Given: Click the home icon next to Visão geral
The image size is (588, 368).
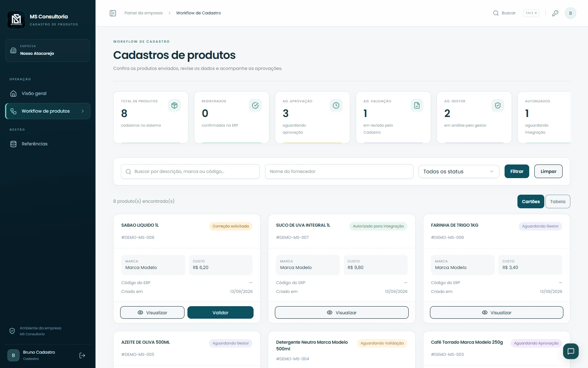Looking at the screenshot, I should tap(13, 93).
